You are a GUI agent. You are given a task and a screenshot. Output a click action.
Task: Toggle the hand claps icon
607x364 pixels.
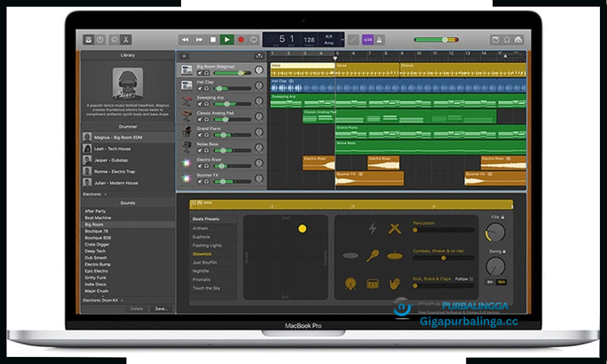[395, 284]
